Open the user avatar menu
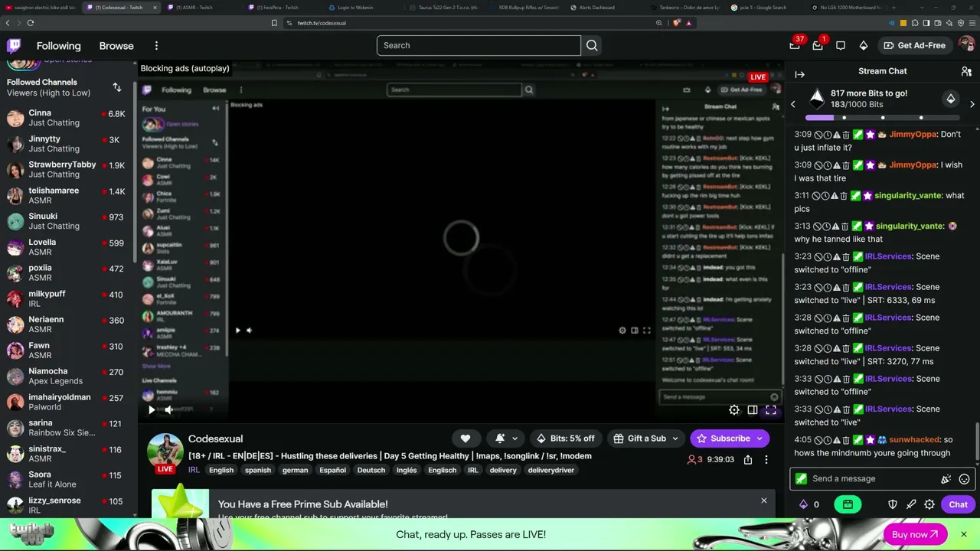The height and width of the screenshot is (551, 980). coord(966,45)
